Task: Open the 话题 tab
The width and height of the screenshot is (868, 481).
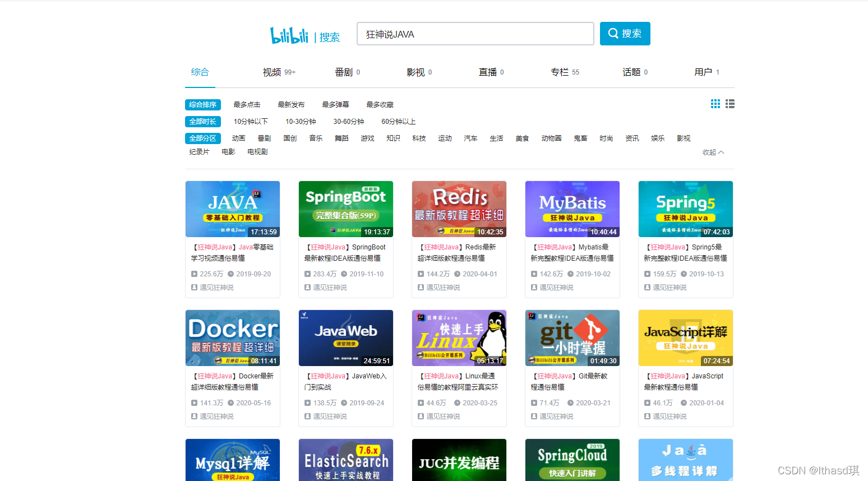Action: coord(635,72)
